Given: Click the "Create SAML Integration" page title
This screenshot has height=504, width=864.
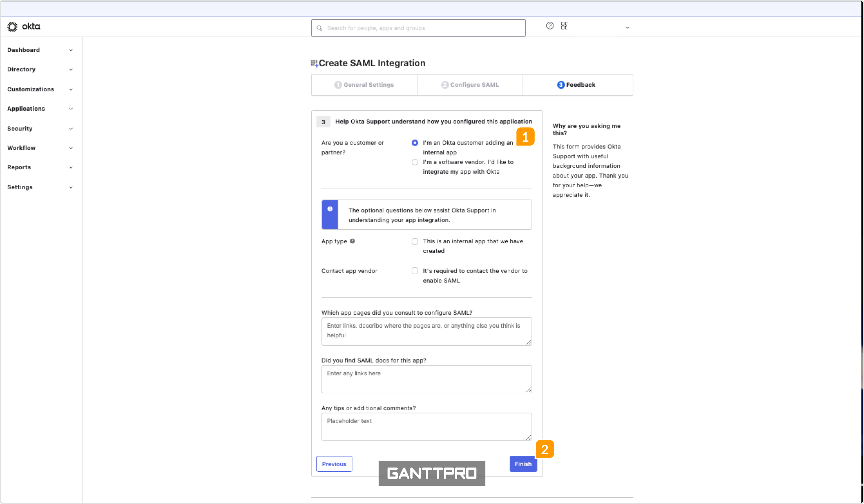Looking at the screenshot, I should tap(372, 63).
